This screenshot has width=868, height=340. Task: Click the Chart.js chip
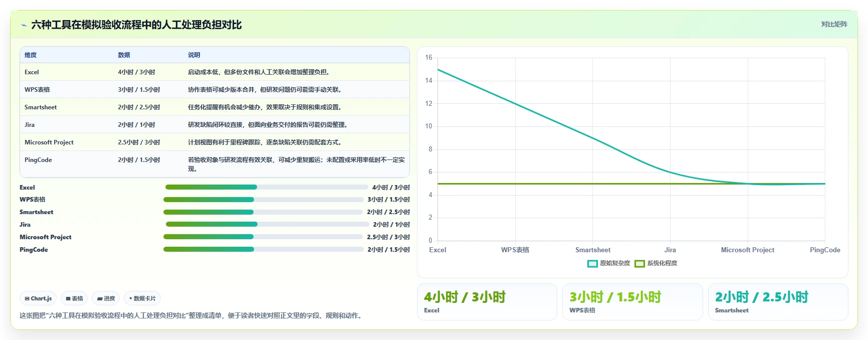[x=38, y=298]
